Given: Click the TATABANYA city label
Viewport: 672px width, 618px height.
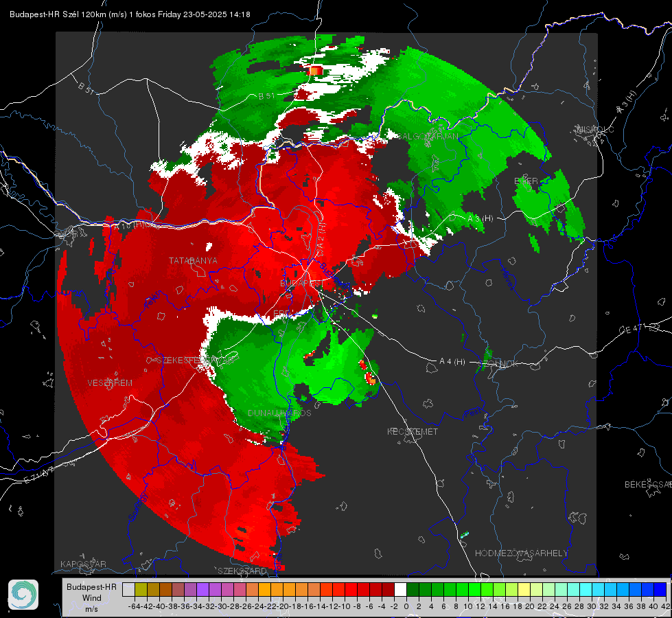Looking at the screenshot, I should click(x=193, y=260).
